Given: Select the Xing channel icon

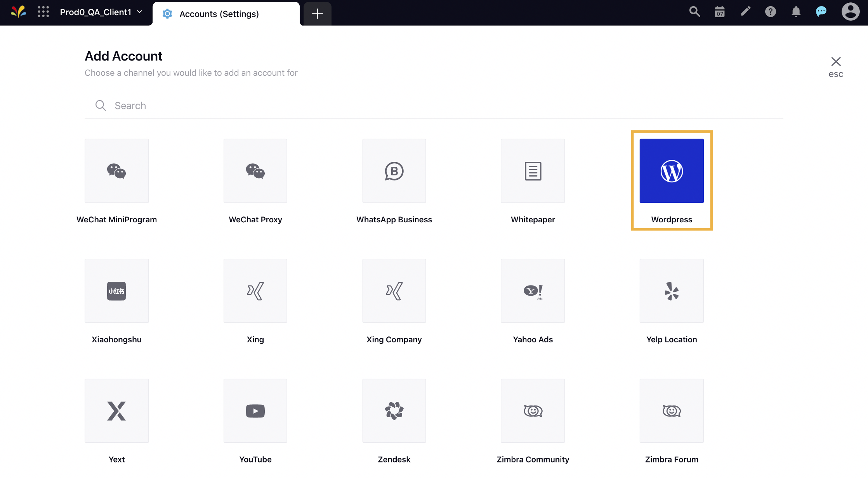Looking at the screenshot, I should pyautogui.click(x=255, y=291).
